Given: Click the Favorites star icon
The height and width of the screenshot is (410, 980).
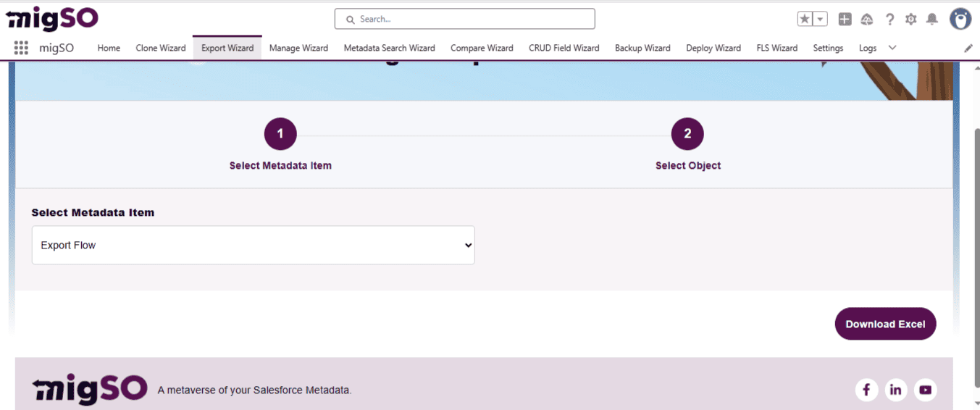Looking at the screenshot, I should pyautogui.click(x=805, y=20).
